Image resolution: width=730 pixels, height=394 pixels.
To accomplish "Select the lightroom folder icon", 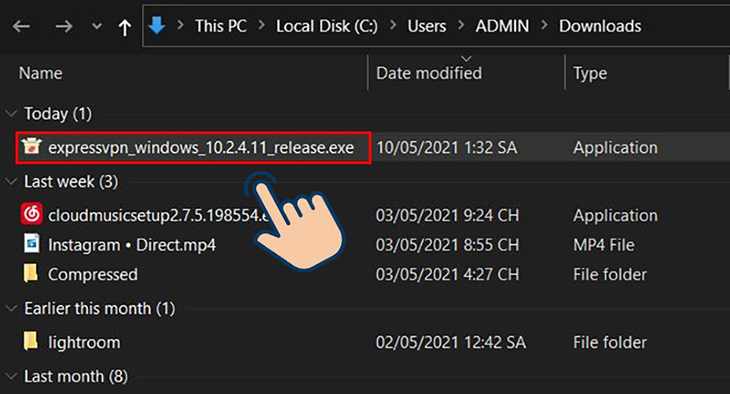I will pos(31,341).
